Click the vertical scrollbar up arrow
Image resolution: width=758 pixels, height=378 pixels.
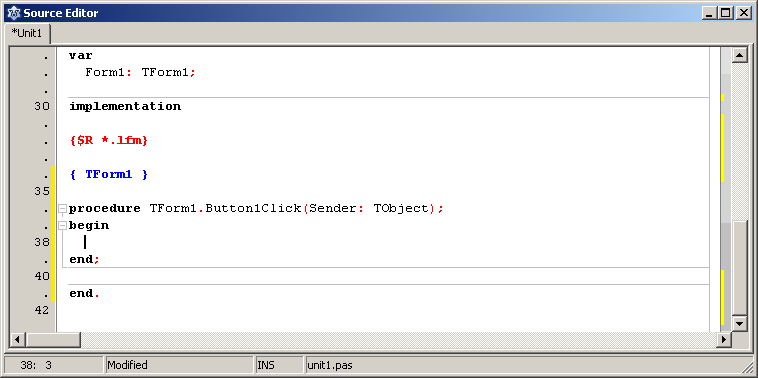click(740, 55)
